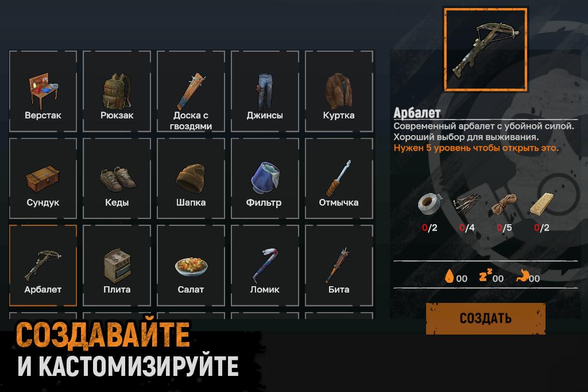
Task: Select the Отмычка lockpick item
Action: [x=339, y=178]
